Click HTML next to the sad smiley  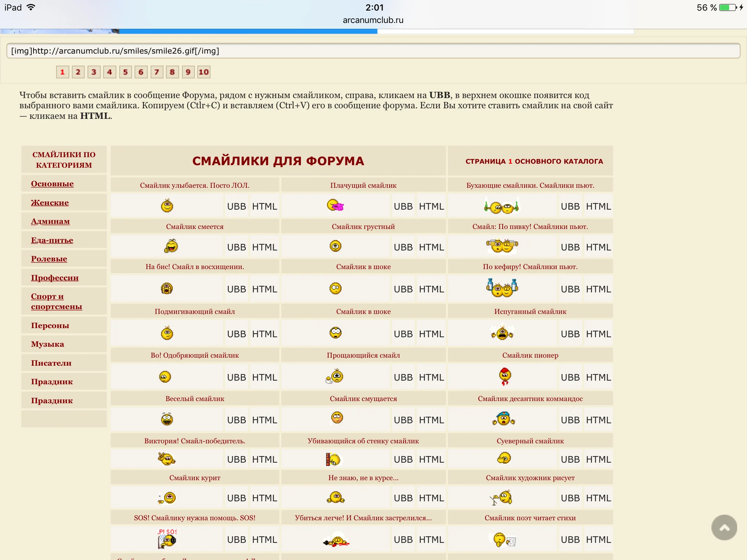(x=431, y=247)
